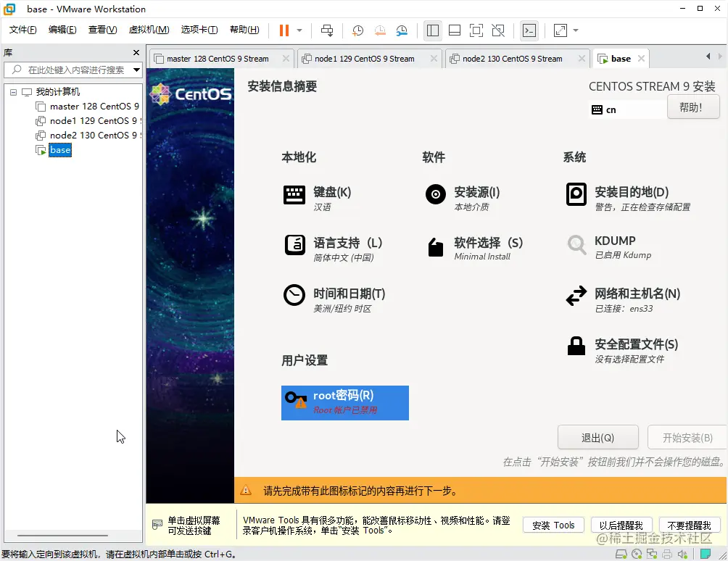Click the stretch guest display icon
This screenshot has height=561, width=728.
click(561, 30)
